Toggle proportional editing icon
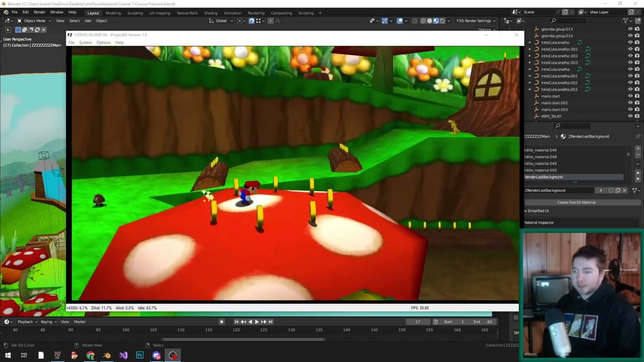Image resolution: width=644 pixels, height=362 pixels. point(270,21)
